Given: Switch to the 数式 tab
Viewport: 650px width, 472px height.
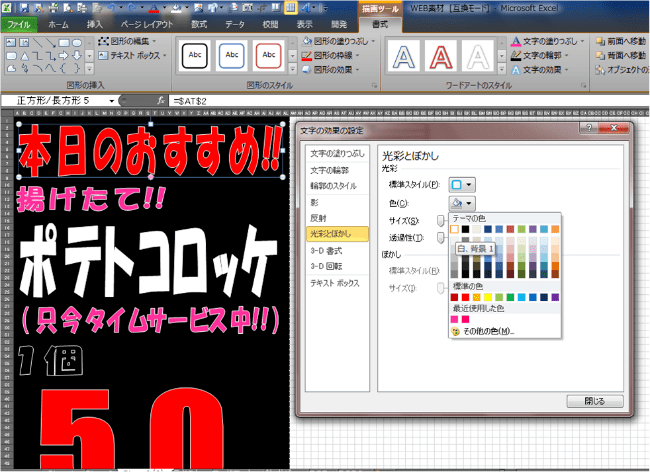Looking at the screenshot, I should (x=199, y=24).
